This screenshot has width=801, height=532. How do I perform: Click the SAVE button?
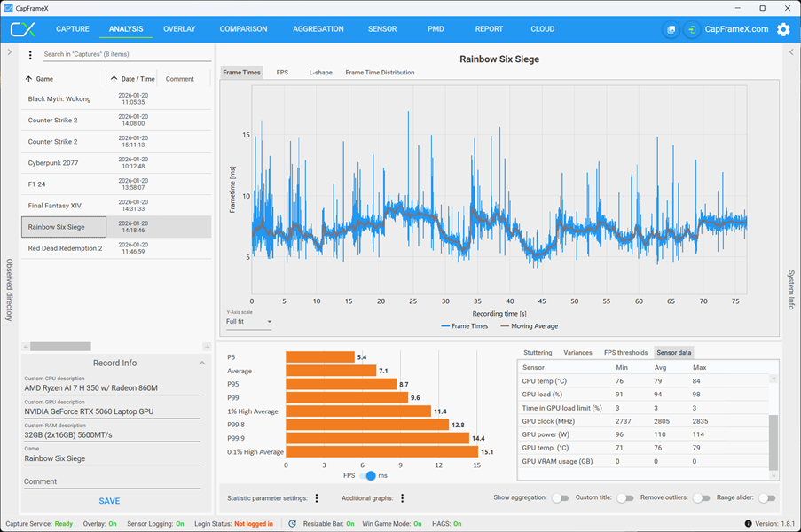(109, 501)
